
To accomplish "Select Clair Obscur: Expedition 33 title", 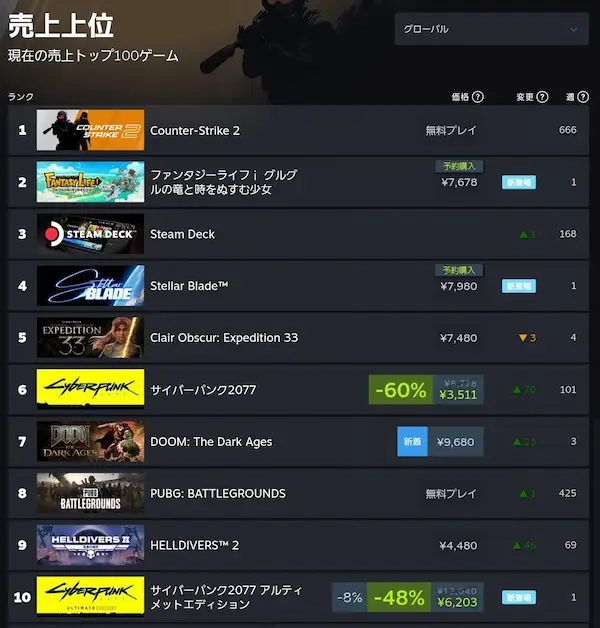I will point(224,338).
